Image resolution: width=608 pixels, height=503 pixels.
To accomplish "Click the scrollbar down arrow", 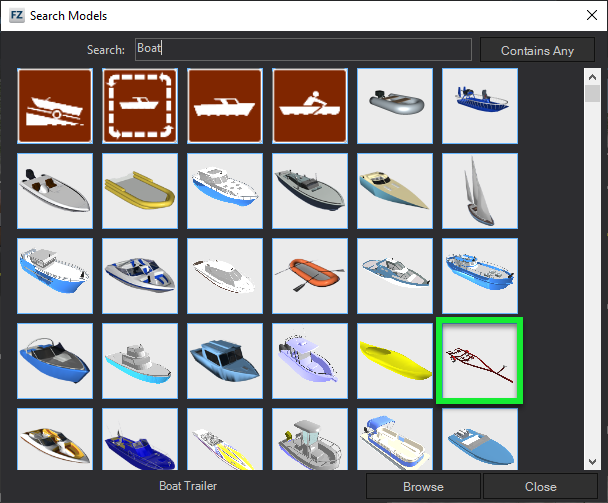I will tap(592, 462).
